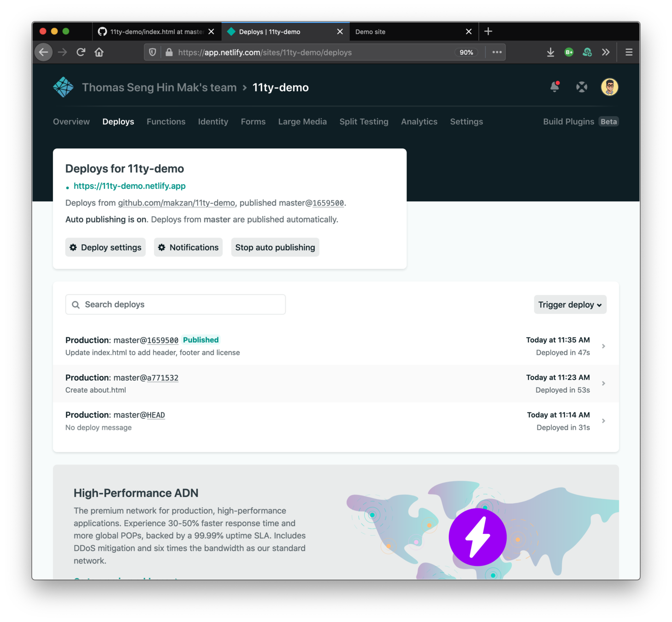672x622 pixels.
Task: Open the Forms section
Action: coord(253,122)
